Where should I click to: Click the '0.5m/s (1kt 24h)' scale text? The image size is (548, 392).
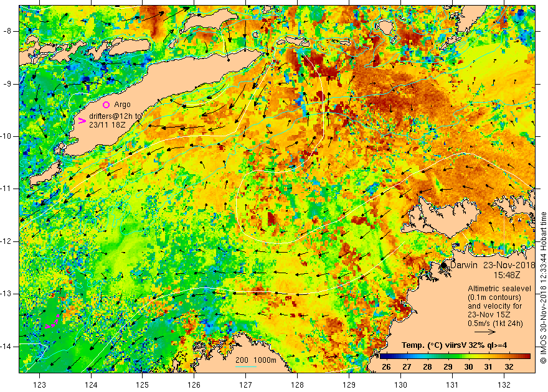495,324
